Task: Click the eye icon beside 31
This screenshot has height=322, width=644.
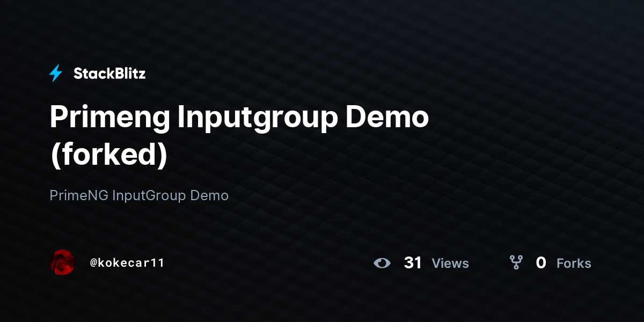Action: [x=382, y=263]
